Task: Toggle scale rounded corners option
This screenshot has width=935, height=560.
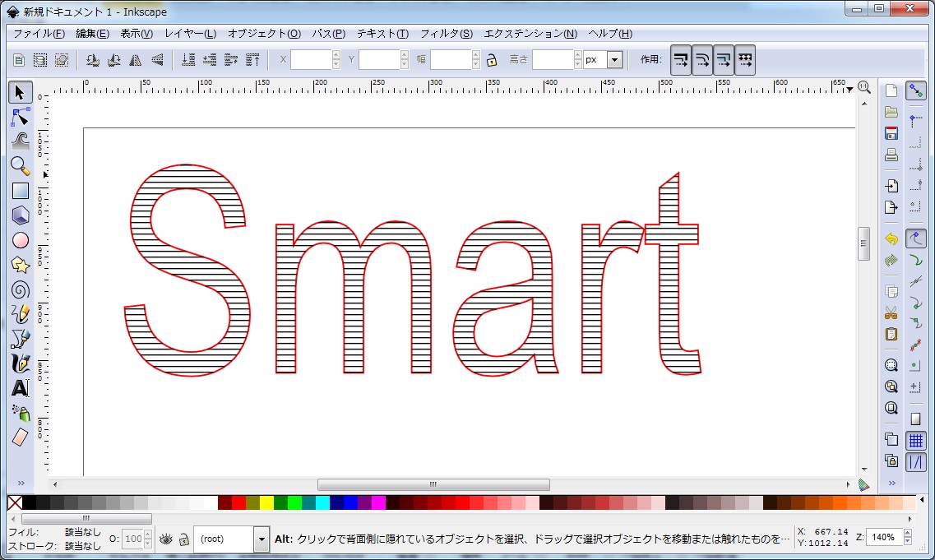Action: pos(701,60)
